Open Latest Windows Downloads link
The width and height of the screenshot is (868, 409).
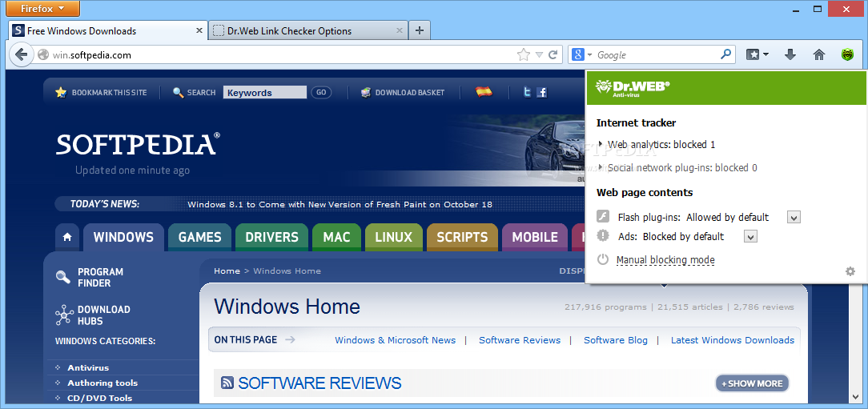coord(733,340)
